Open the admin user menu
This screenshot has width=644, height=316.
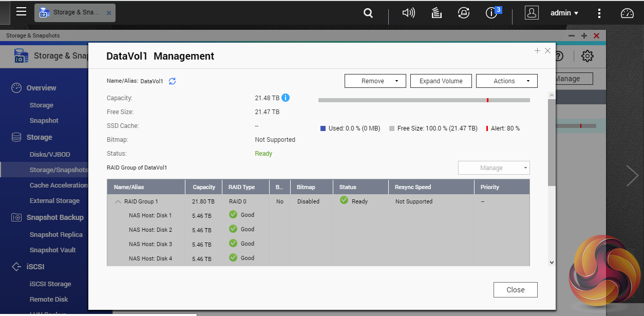[564, 13]
